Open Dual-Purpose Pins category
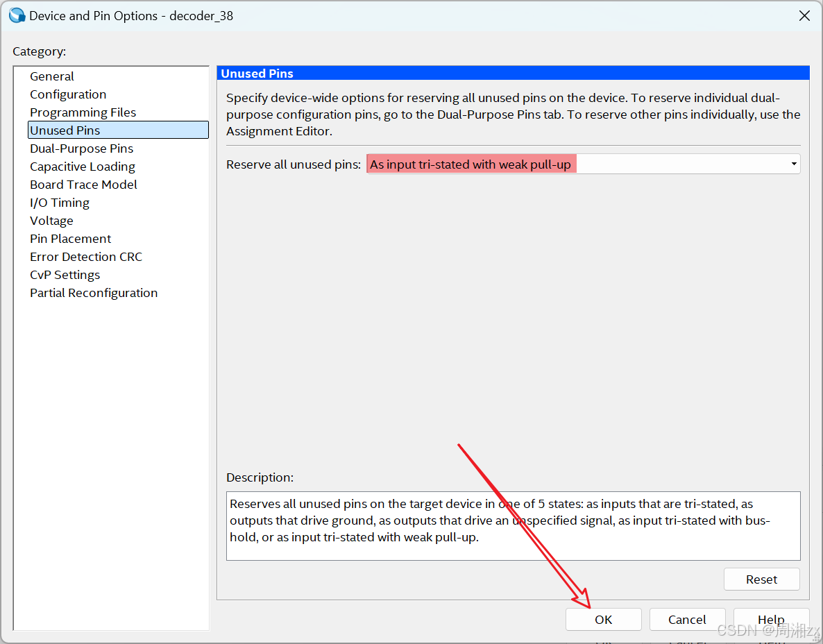 point(81,149)
